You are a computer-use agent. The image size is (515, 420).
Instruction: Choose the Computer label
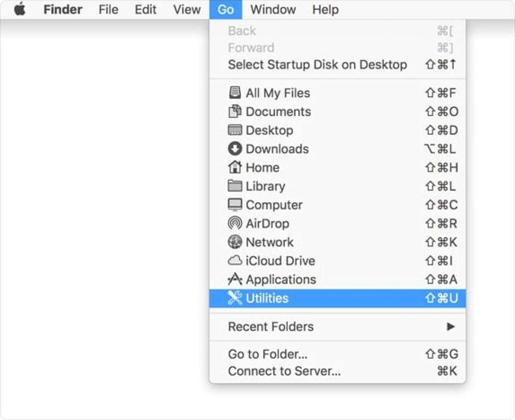point(274,205)
